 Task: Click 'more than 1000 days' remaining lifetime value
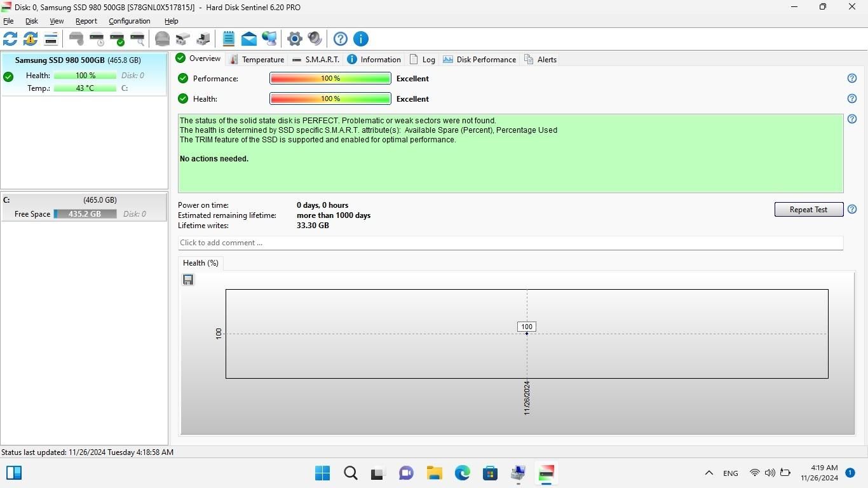(x=334, y=215)
